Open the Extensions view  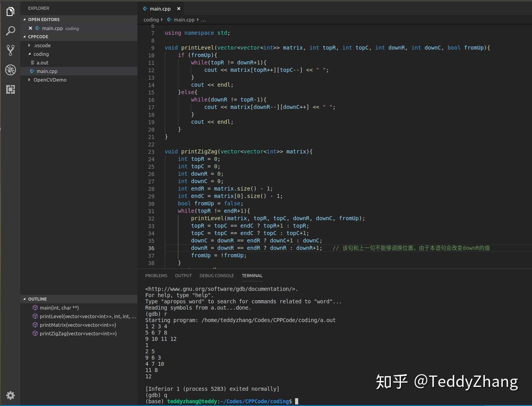11,89
